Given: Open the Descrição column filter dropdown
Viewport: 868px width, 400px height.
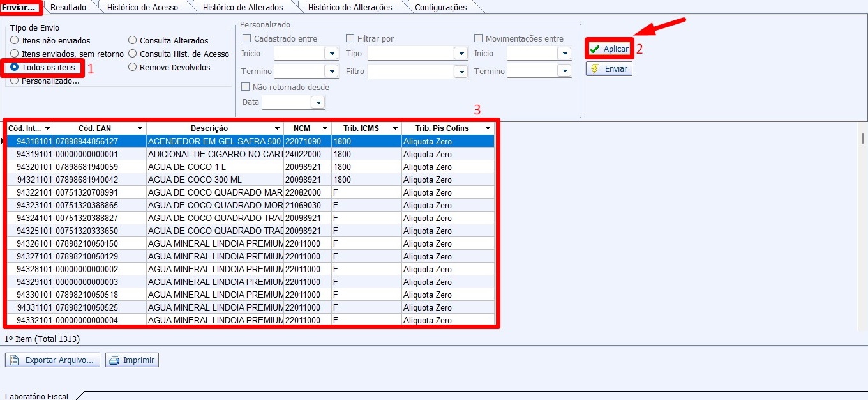Looking at the screenshot, I should point(277,128).
